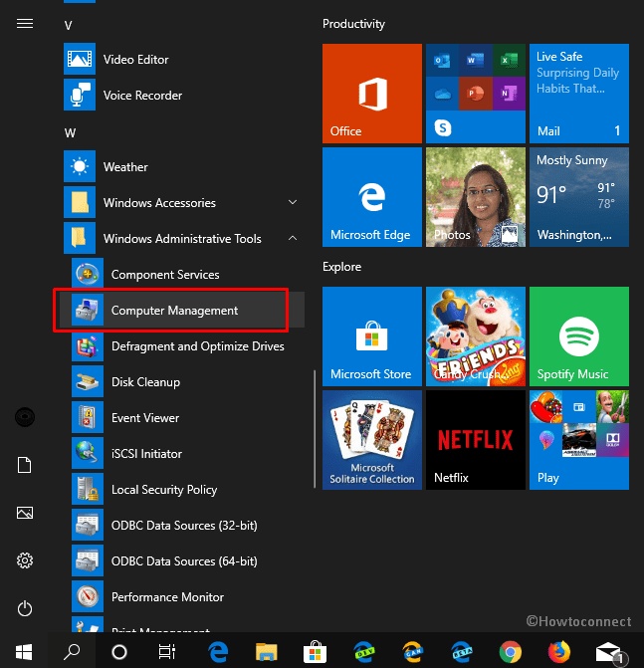Open the Mail live tile

[x=579, y=94]
